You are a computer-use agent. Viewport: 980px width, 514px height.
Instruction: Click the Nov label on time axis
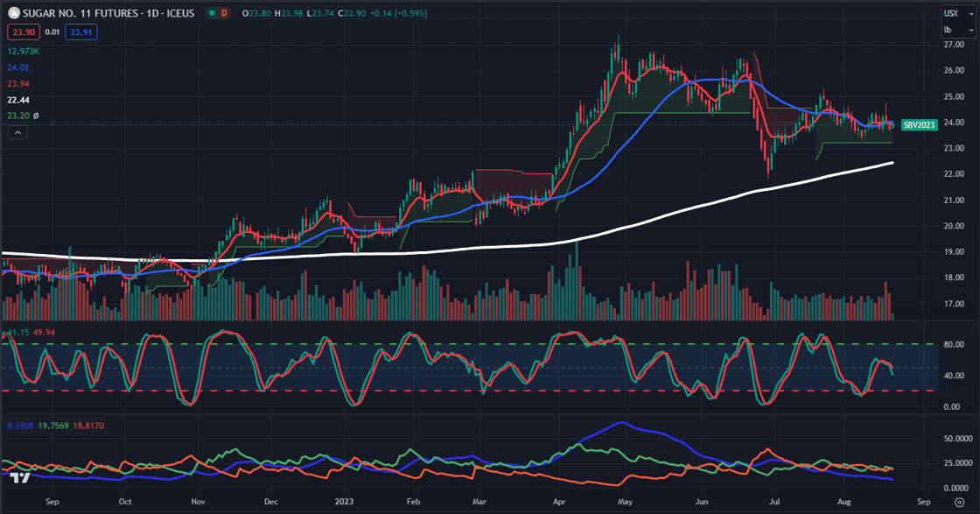(198, 502)
